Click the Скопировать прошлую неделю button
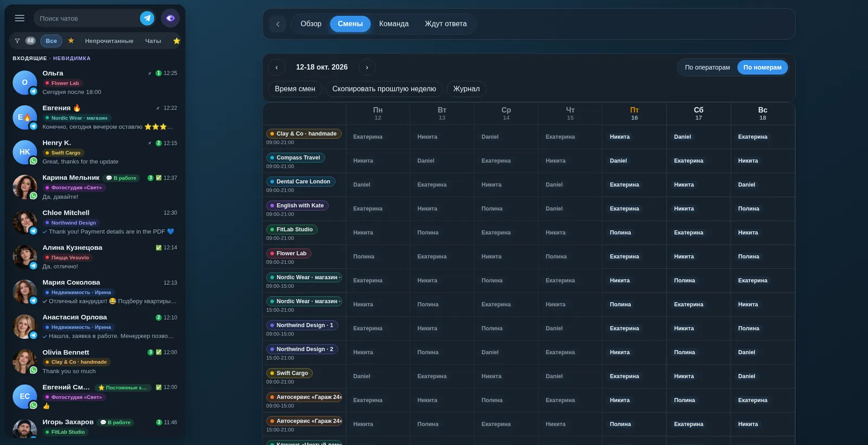868x445 pixels. click(384, 89)
